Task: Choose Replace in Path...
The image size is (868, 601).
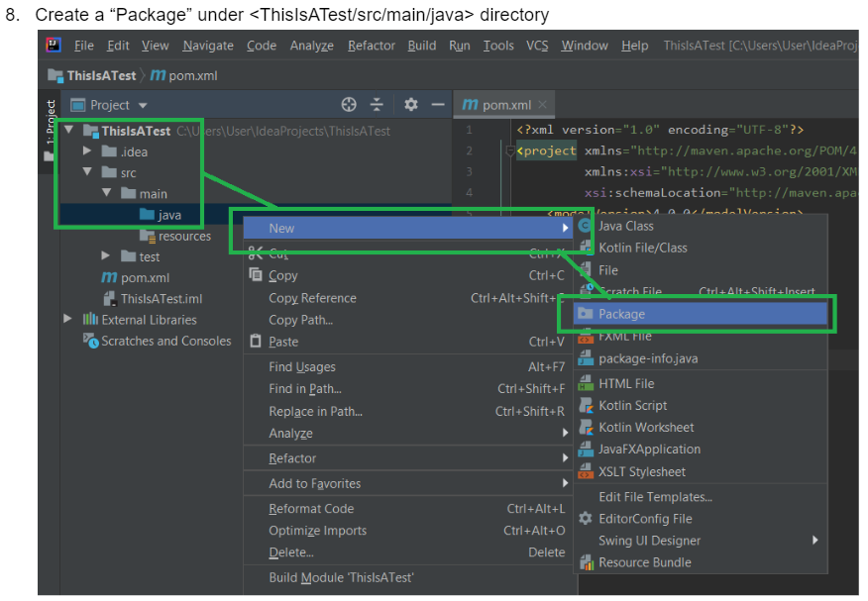Action: pyautogui.click(x=408, y=411)
